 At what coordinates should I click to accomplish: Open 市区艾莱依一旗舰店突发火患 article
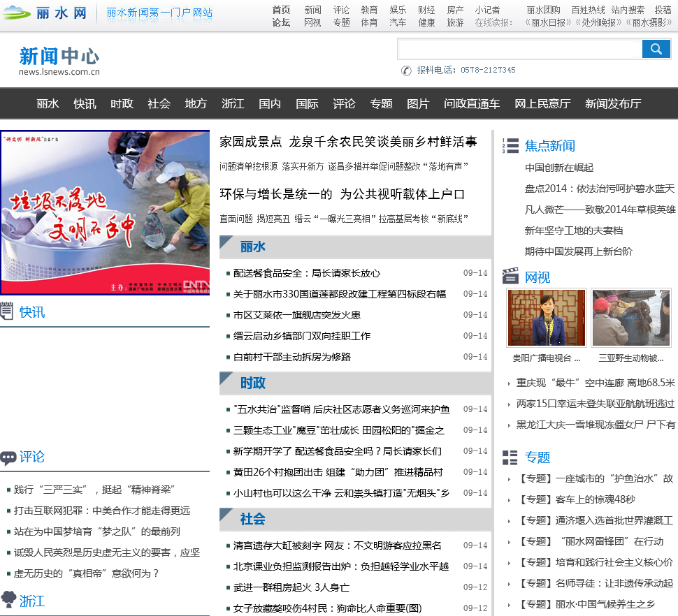click(x=296, y=315)
